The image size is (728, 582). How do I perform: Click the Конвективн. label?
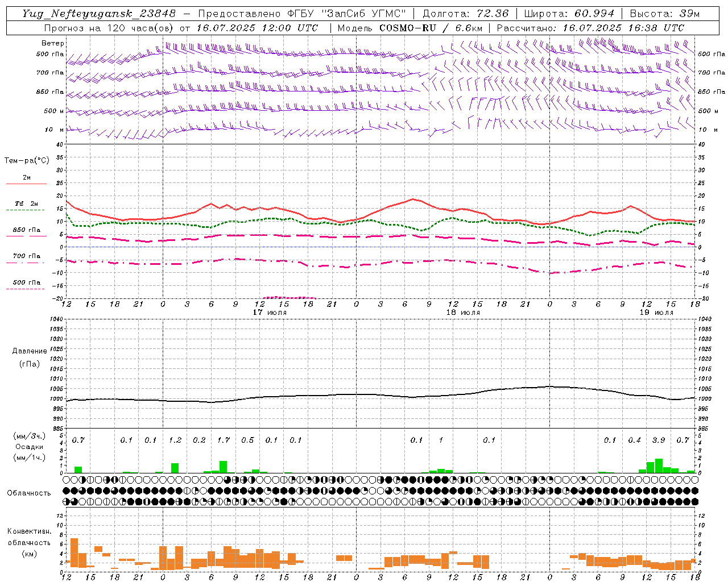click(x=29, y=531)
